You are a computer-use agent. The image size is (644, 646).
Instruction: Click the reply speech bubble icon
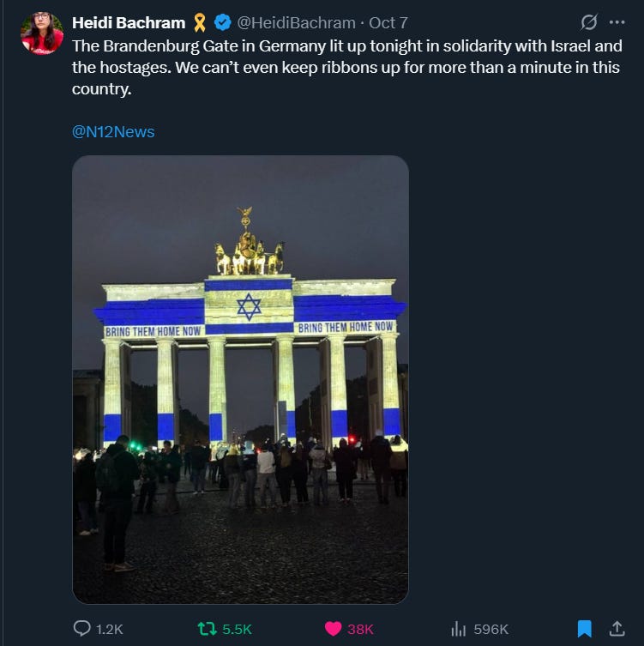(x=82, y=629)
